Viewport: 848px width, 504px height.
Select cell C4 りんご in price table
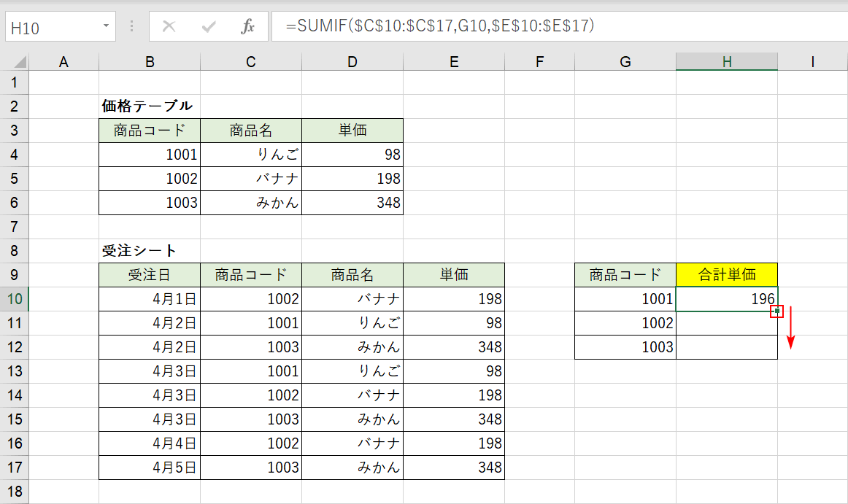(x=251, y=155)
